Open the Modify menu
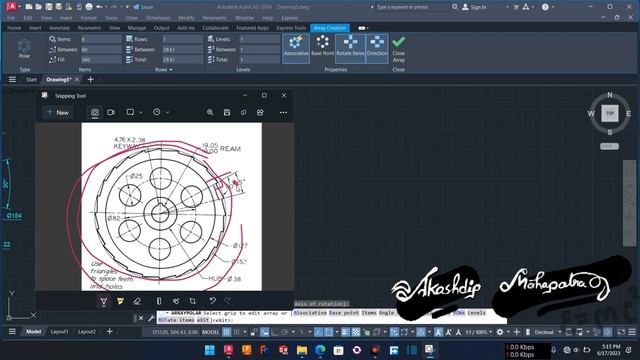 click(x=186, y=18)
